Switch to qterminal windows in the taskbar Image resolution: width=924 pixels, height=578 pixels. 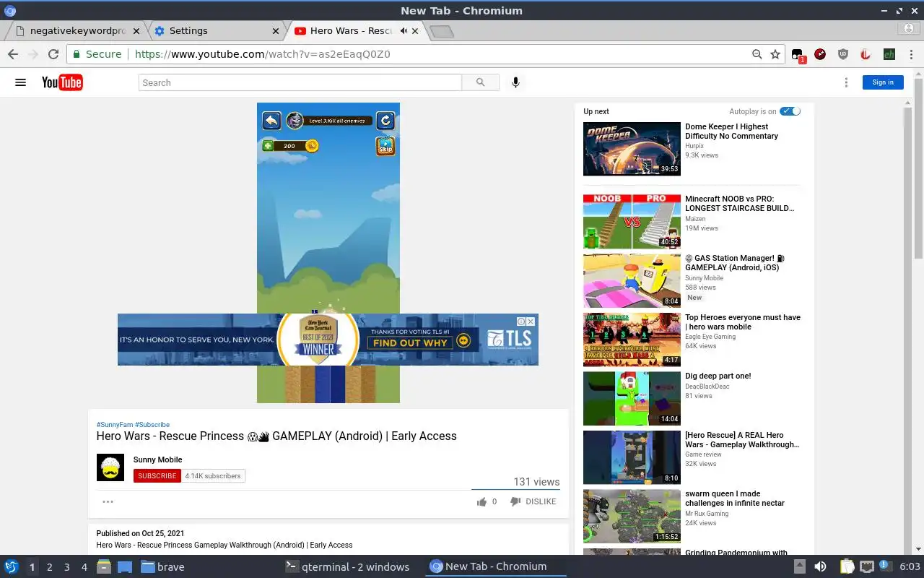pyautogui.click(x=346, y=566)
